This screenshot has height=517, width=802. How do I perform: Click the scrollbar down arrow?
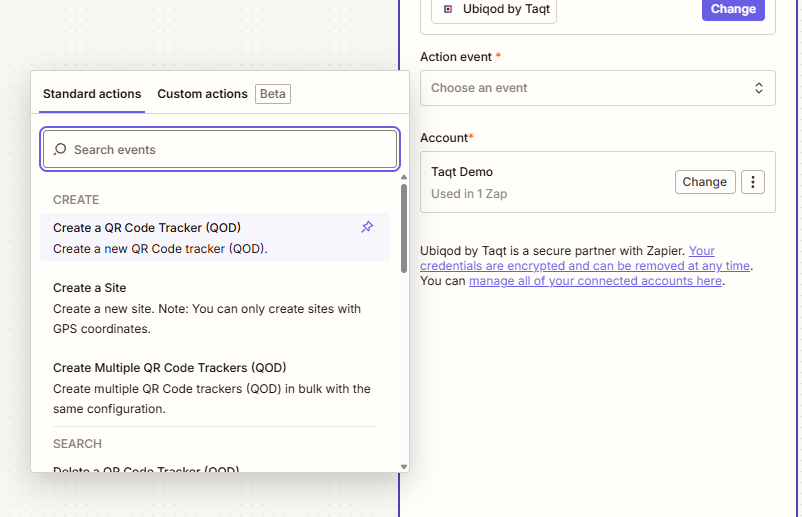pos(404,466)
